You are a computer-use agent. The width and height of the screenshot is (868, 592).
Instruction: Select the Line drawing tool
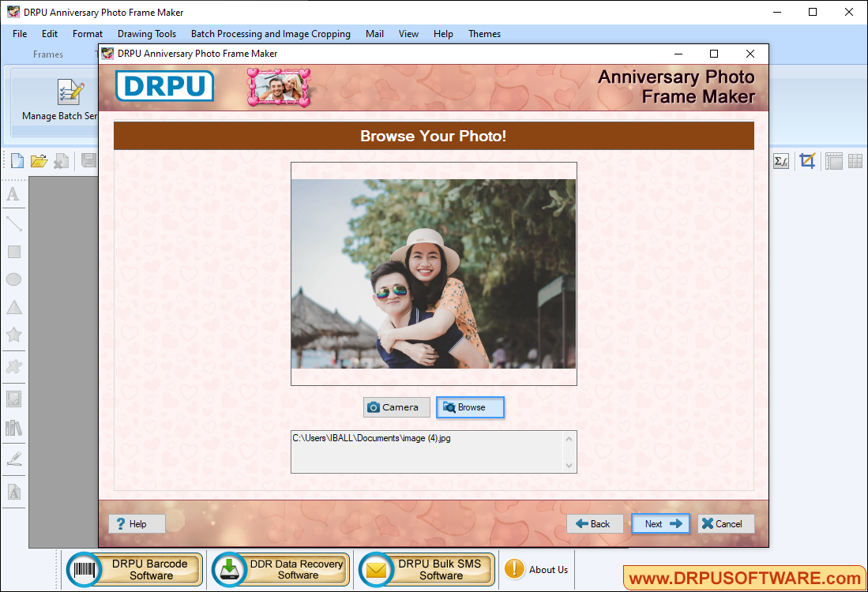pos(13,223)
